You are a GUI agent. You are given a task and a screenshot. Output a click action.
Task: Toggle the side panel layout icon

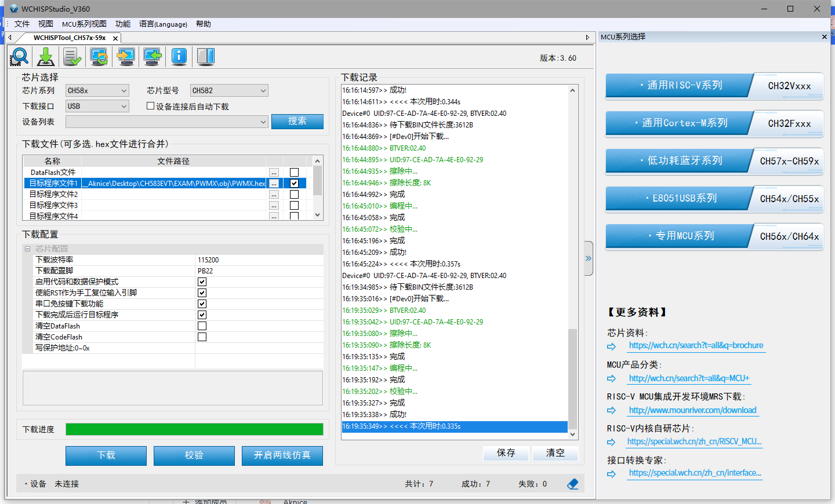tap(206, 56)
